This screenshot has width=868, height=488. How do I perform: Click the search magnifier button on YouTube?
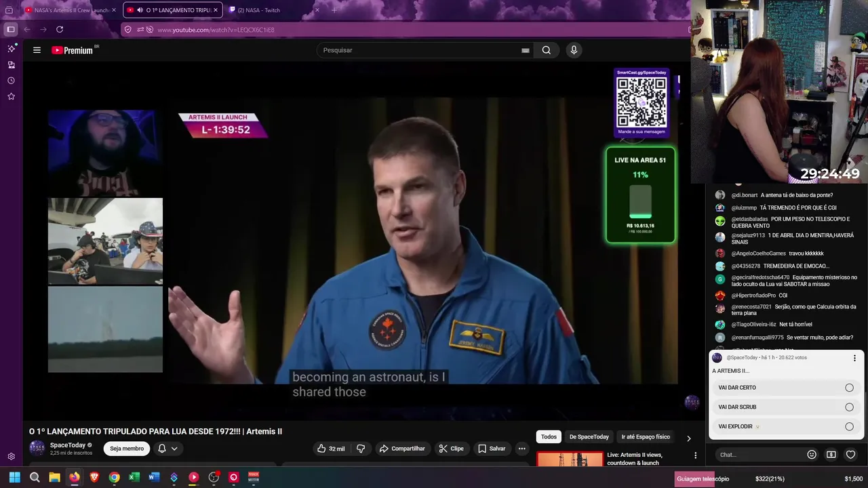tap(546, 50)
